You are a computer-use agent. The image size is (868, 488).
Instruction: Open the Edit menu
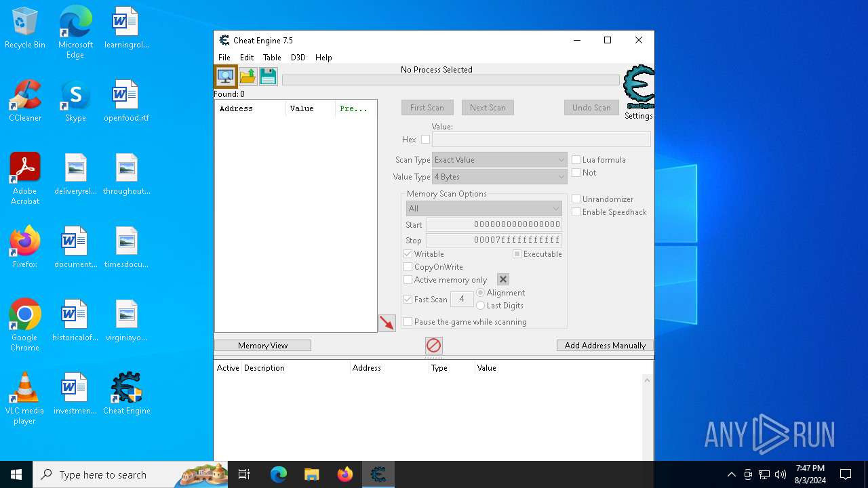[247, 58]
